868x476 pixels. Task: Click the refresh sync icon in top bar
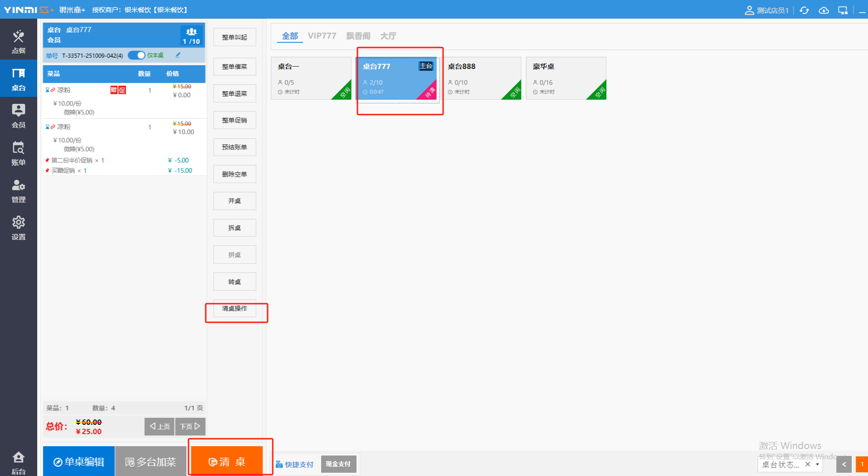804,10
